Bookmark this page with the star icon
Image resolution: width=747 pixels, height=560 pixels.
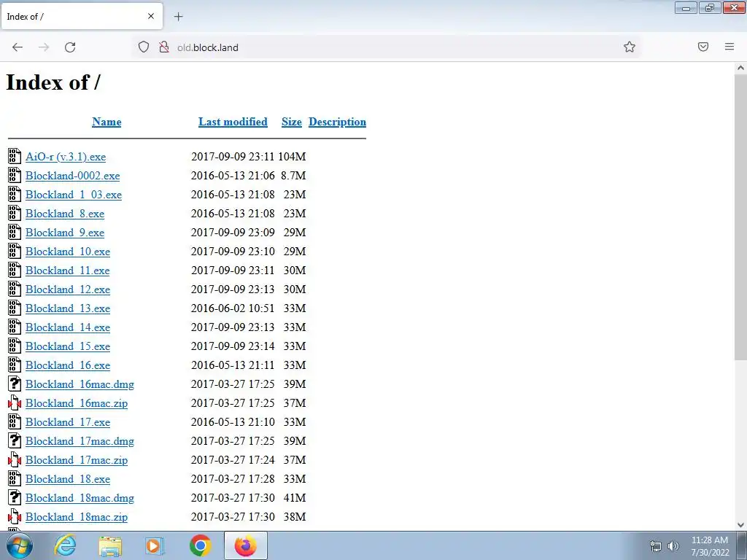tap(630, 47)
